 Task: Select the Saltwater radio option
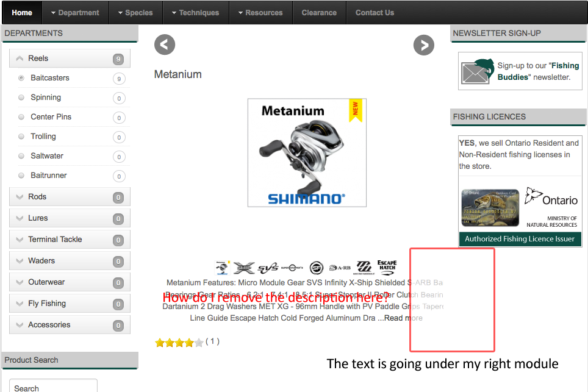point(21,156)
